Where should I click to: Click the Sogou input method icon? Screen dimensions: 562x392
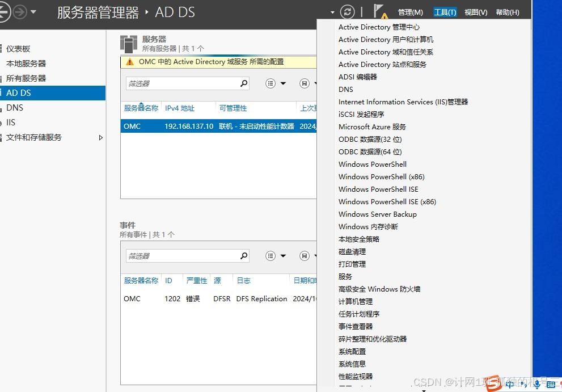click(494, 383)
